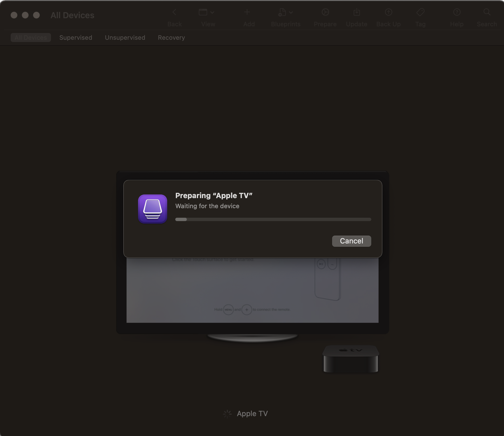Screen dimensions: 504x436
Task: Click the Preparing "Apple TV" dialog title
Action: [x=214, y=196]
